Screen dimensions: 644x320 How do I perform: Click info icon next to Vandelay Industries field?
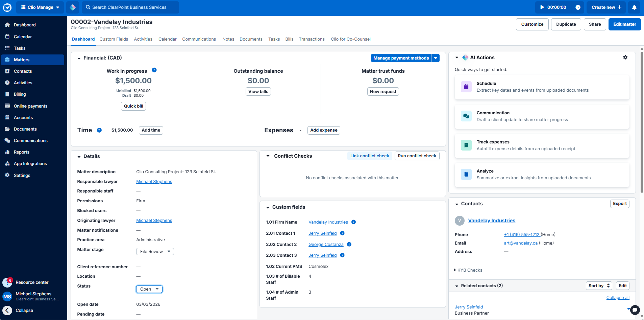coord(353,222)
